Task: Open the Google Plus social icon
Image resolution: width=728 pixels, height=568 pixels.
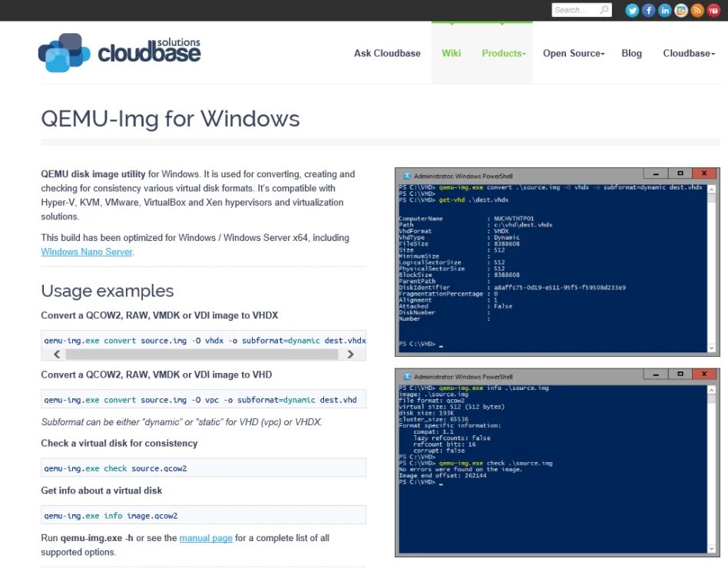Action: tap(680, 10)
